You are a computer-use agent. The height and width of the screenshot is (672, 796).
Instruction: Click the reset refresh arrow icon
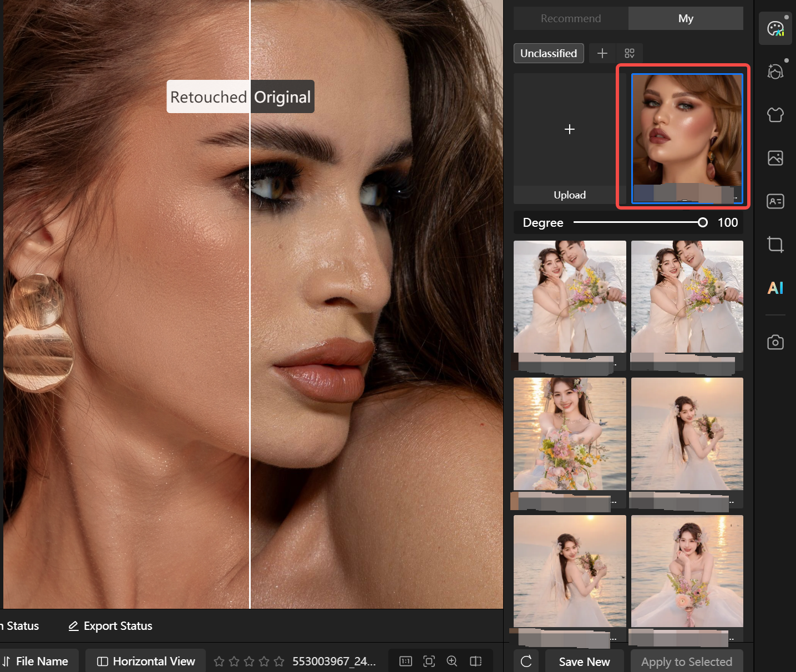tap(526, 661)
